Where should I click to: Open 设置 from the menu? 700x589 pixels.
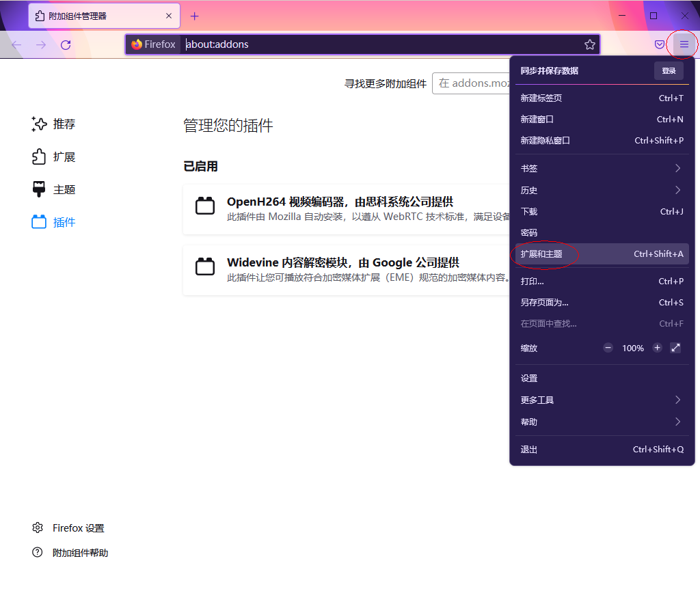coord(602,379)
